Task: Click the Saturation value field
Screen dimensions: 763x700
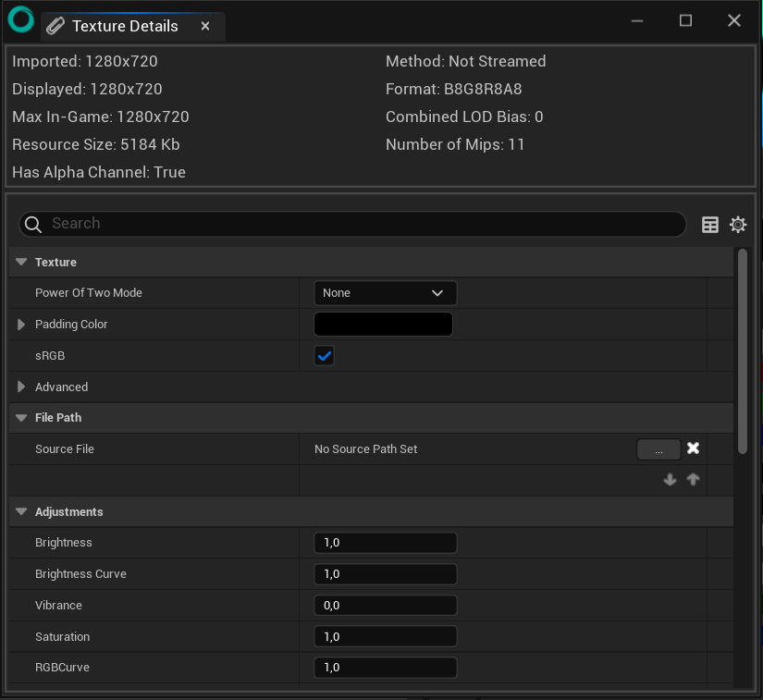Action: [x=385, y=637]
